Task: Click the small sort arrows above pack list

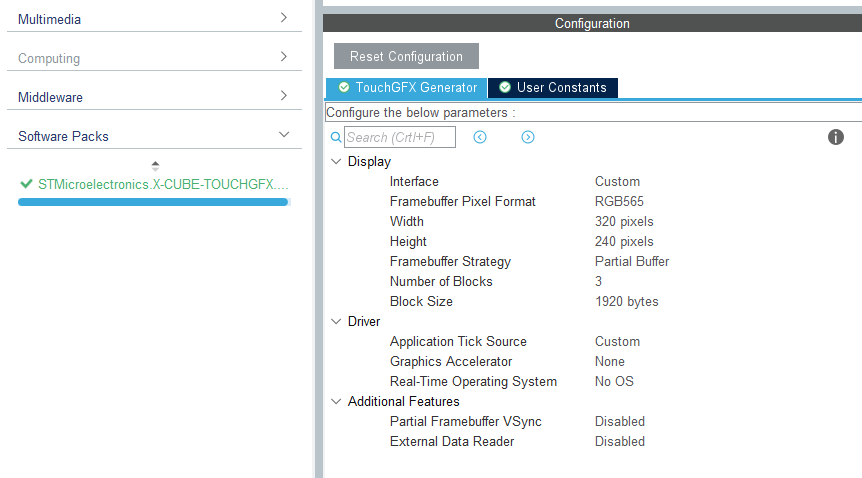Action: (x=155, y=165)
